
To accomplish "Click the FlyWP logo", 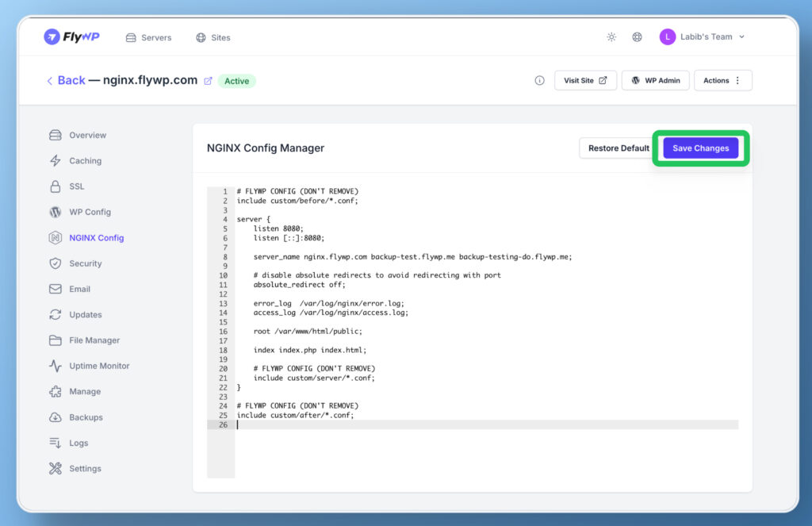I will coord(71,36).
